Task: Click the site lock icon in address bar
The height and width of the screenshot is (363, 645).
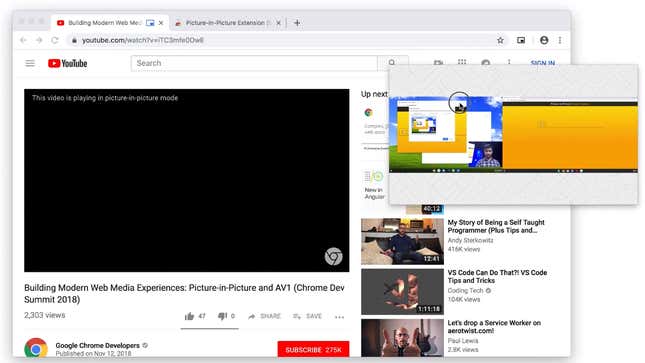Action: click(74, 40)
